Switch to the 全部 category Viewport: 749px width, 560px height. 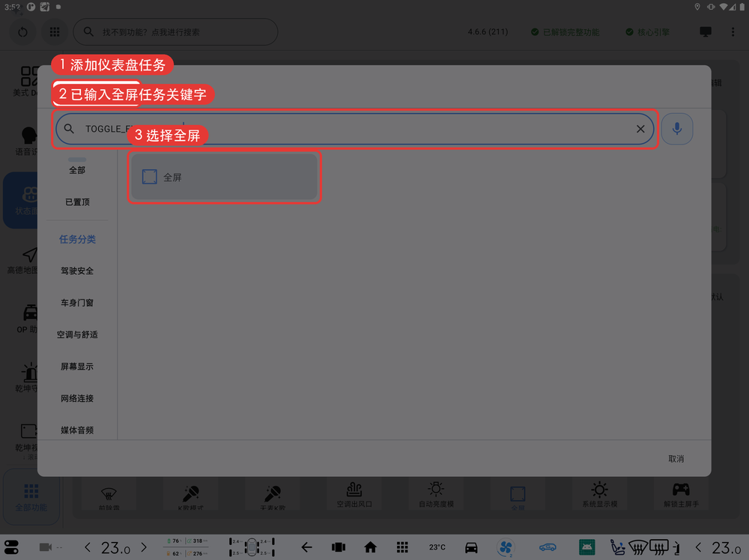[x=77, y=170]
